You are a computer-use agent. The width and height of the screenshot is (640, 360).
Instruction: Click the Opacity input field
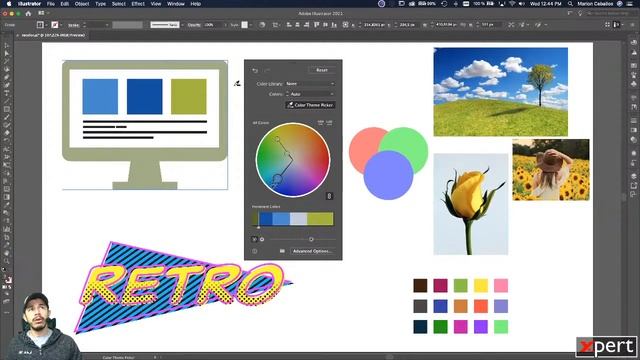pos(212,25)
